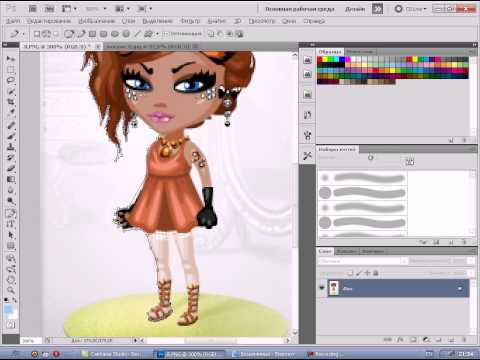Enable Shape Layers mode in options bar
480x360 pixels.
coord(37,34)
